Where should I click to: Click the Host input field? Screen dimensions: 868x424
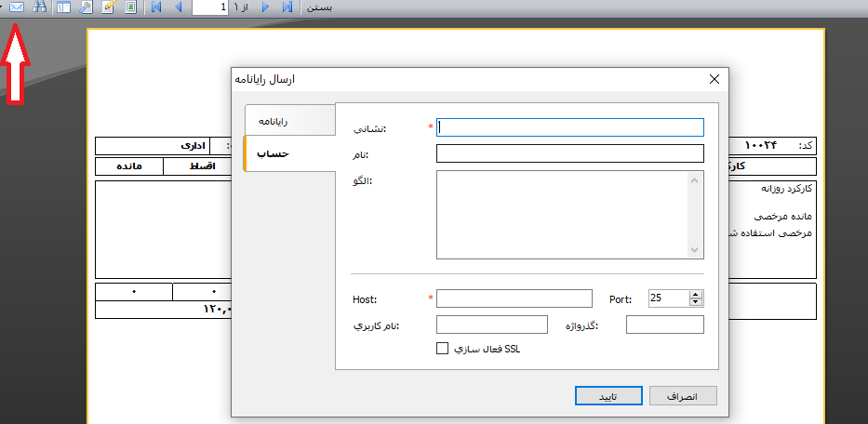point(514,298)
